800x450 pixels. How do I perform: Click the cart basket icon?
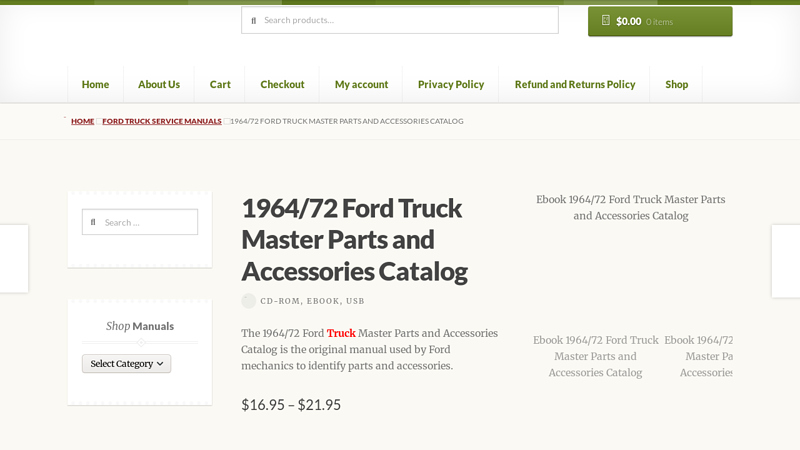pos(606,20)
